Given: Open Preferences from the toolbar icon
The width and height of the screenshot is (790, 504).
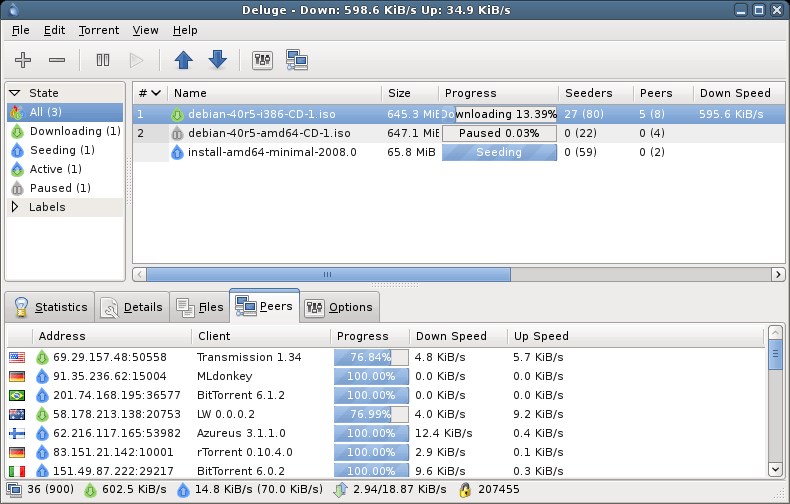Looking at the screenshot, I should 262,60.
